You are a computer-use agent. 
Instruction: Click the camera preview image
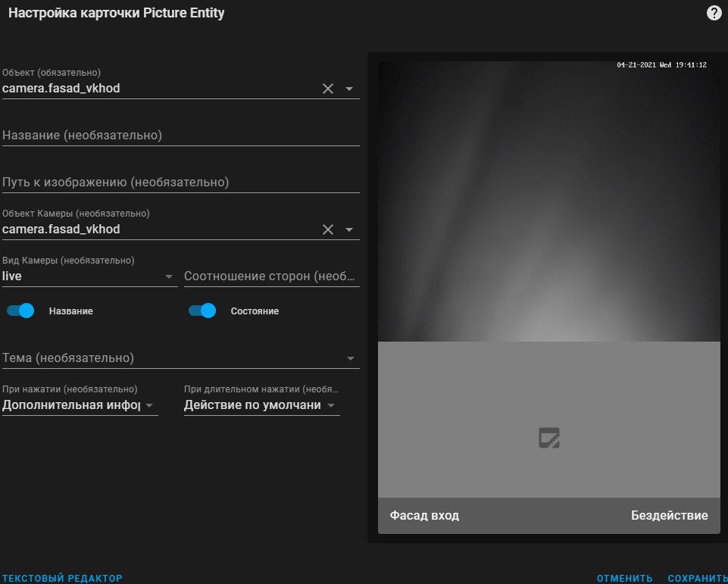tap(548, 201)
